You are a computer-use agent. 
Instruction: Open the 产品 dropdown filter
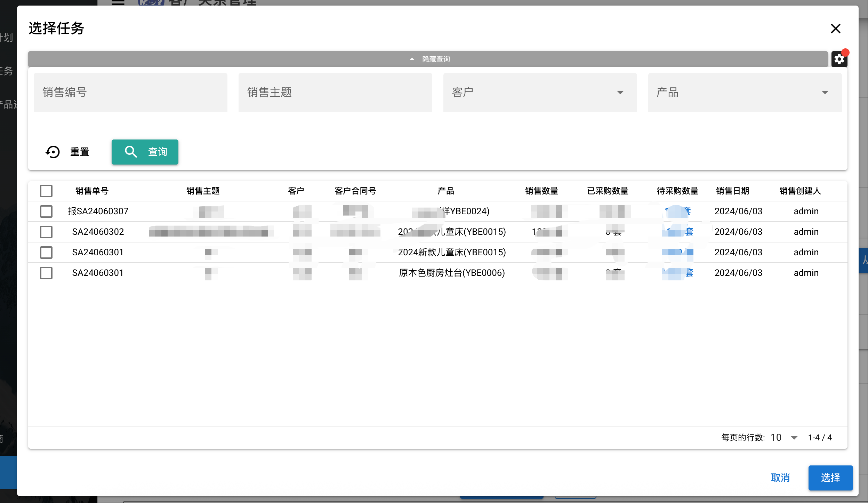pyautogui.click(x=745, y=92)
